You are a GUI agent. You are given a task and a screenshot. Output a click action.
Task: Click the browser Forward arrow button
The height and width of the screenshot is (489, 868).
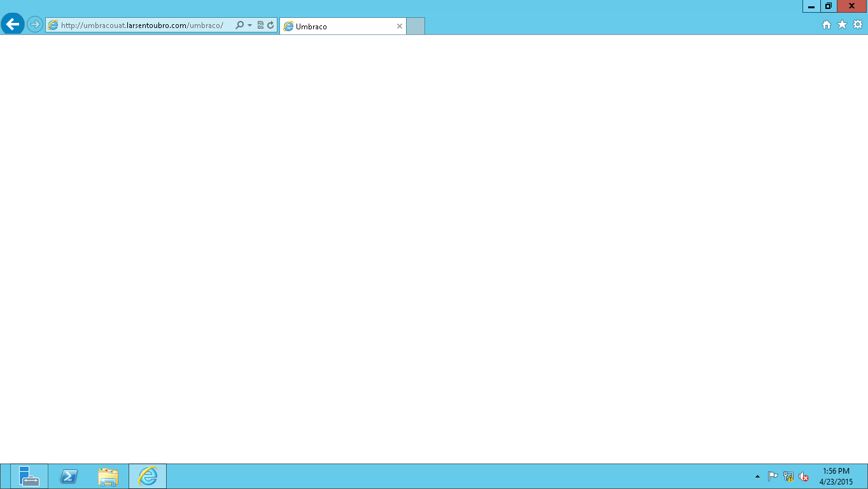(x=35, y=25)
